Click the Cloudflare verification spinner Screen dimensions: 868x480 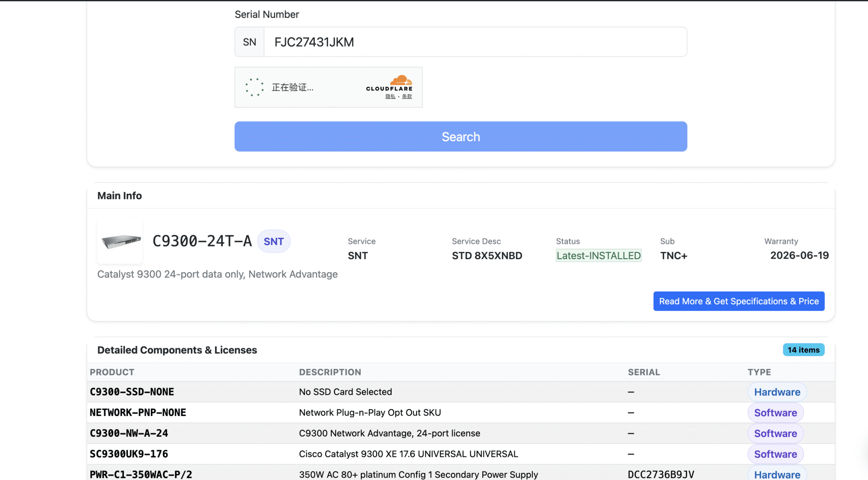pos(254,87)
